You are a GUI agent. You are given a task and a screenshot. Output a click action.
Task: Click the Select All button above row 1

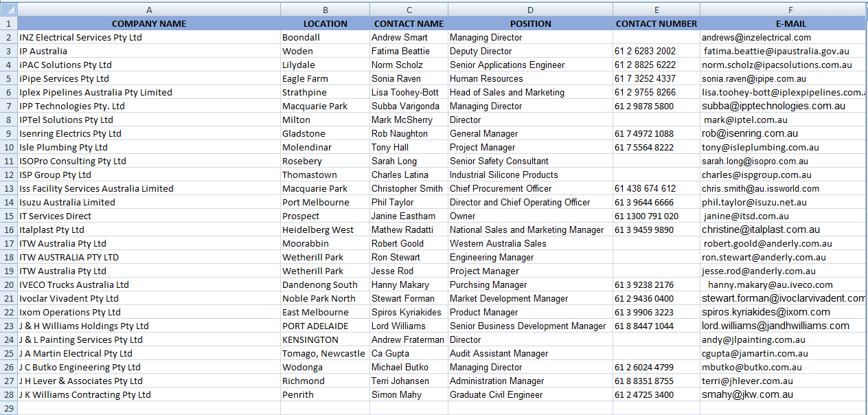[9, 9]
